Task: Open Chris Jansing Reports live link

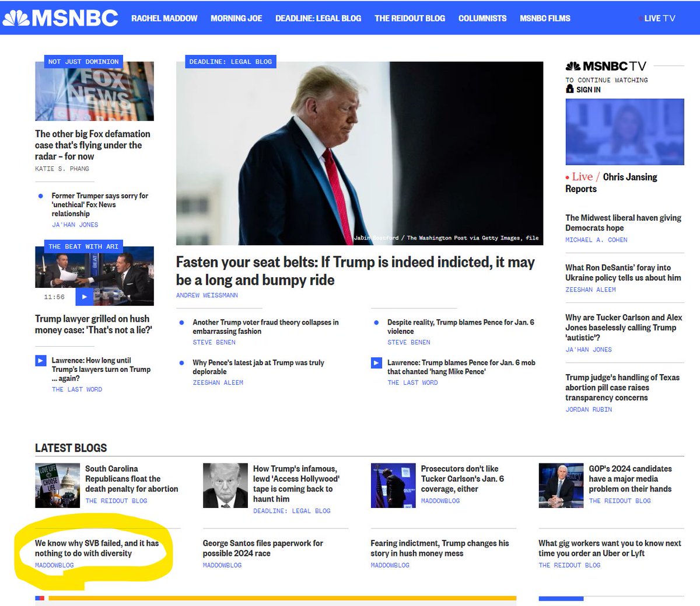Action: point(611,182)
